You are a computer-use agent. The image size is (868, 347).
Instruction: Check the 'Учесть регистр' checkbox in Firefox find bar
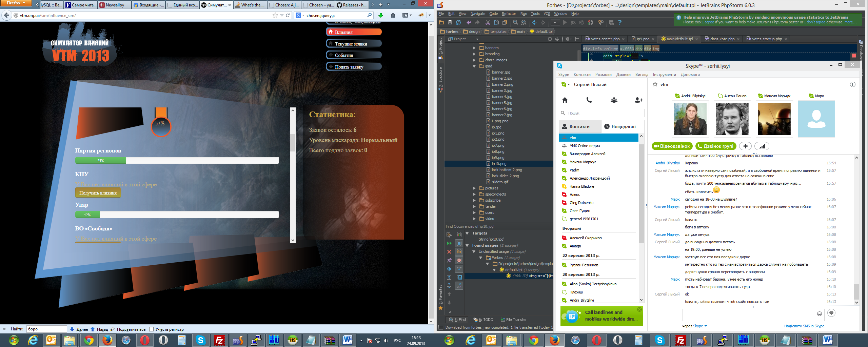(152, 329)
